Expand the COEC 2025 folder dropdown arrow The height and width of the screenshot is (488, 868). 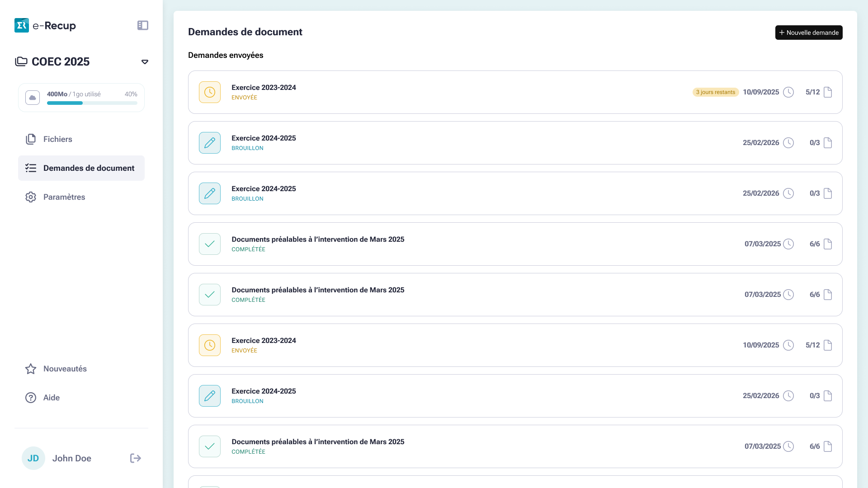(x=145, y=62)
